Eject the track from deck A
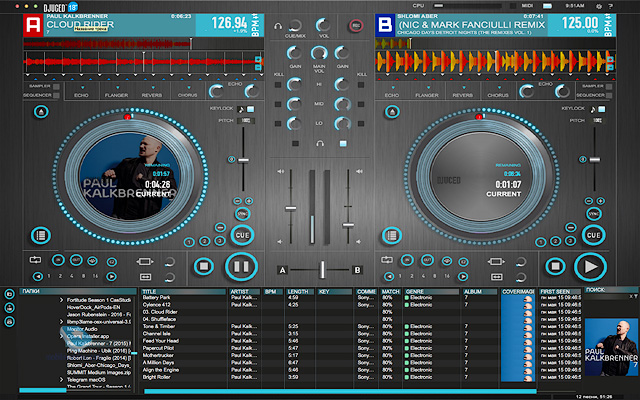The image size is (640, 400). (41, 111)
